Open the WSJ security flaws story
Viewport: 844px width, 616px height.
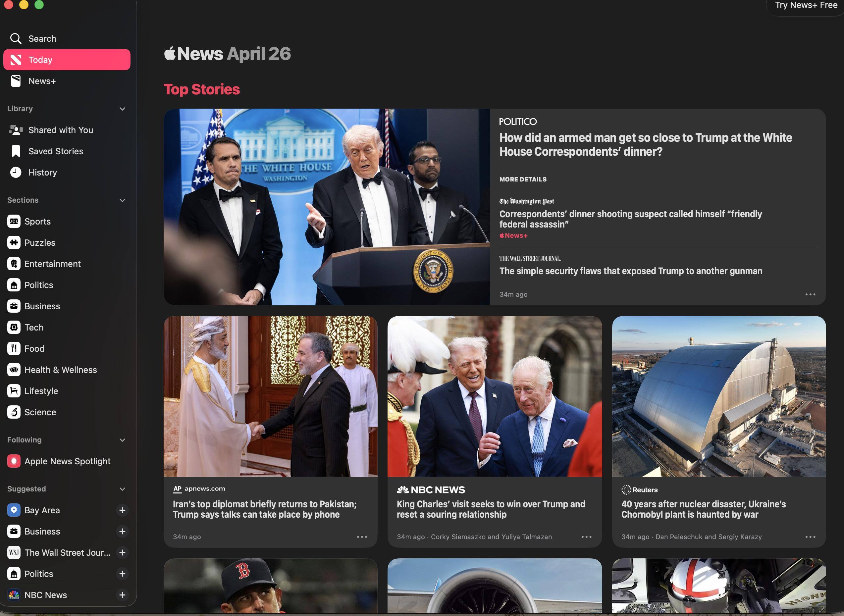[x=631, y=271]
